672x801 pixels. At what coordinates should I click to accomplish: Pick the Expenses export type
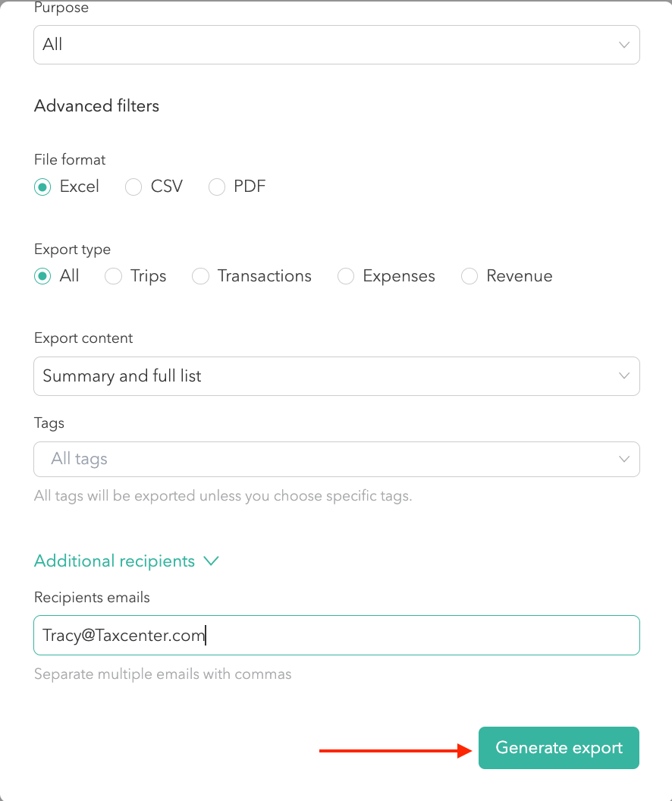point(346,276)
